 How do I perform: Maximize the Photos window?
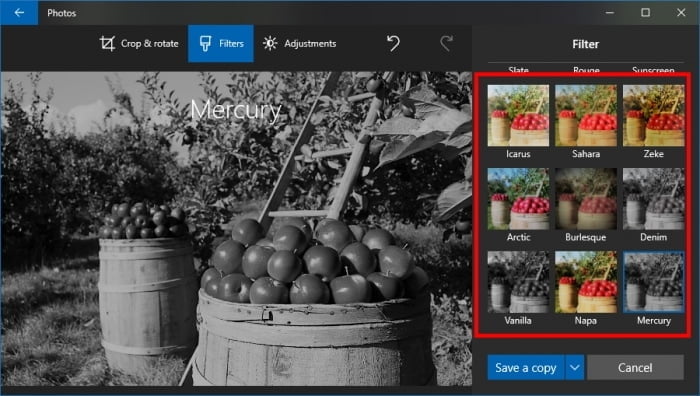coord(646,13)
